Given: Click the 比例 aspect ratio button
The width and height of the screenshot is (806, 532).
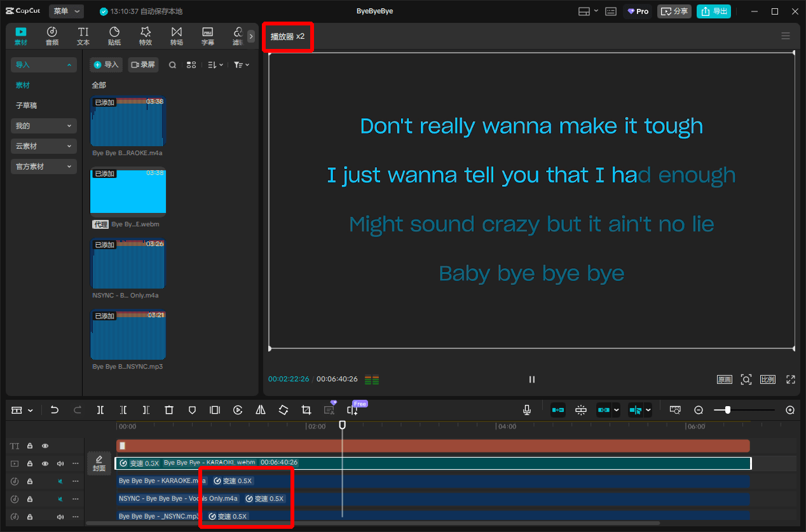Looking at the screenshot, I should click(x=768, y=379).
